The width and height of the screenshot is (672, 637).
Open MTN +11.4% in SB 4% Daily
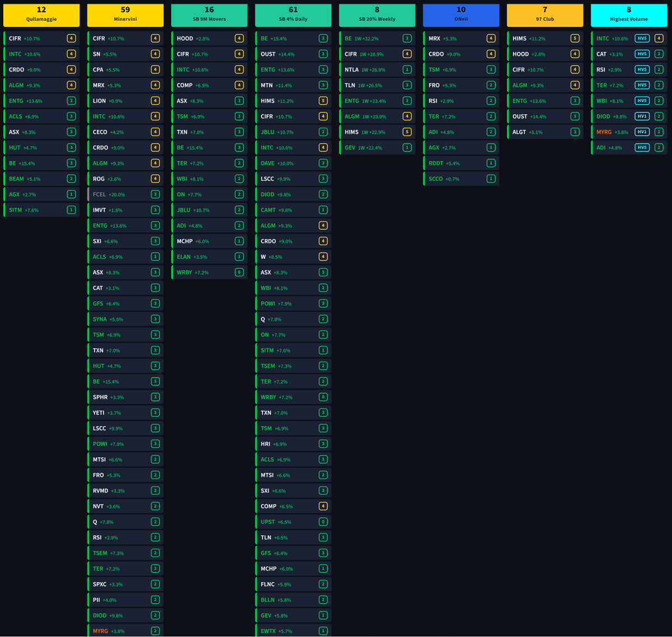click(x=293, y=86)
